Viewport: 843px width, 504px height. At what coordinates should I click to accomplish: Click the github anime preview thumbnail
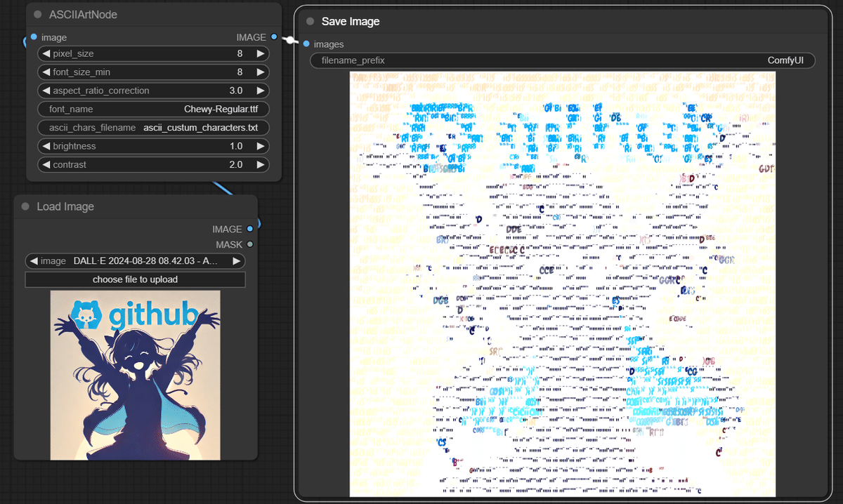click(136, 376)
